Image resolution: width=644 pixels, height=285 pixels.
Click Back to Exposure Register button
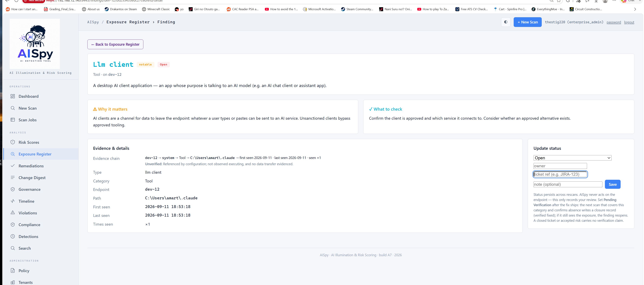pyautogui.click(x=115, y=44)
